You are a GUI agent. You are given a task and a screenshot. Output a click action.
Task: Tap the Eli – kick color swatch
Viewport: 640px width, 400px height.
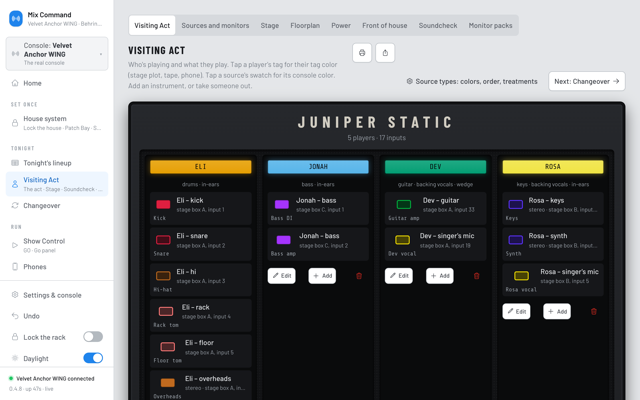point(163,204)
